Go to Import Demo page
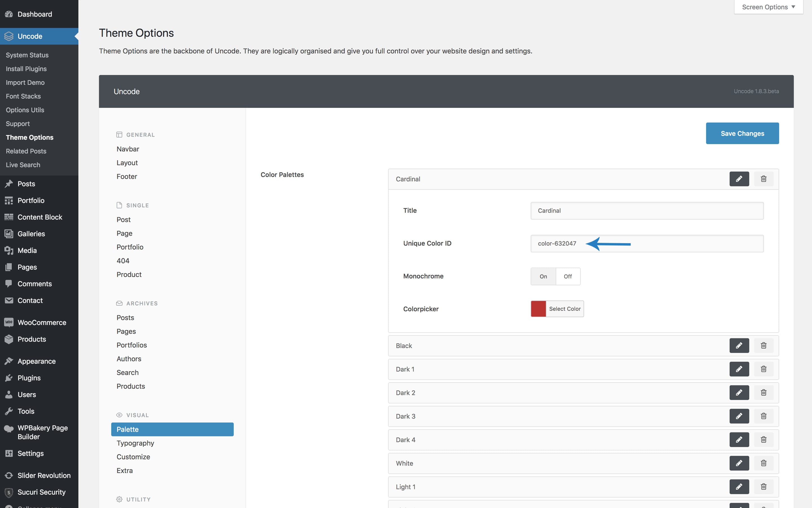The image size is (812, 508). tap(25, 82)
